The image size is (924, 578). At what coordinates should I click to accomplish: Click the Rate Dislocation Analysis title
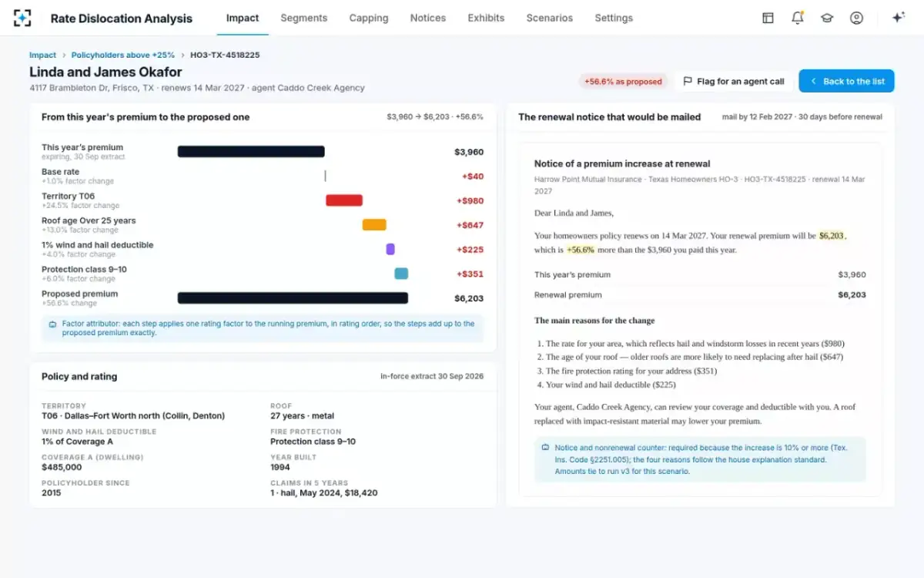(122, 18)
